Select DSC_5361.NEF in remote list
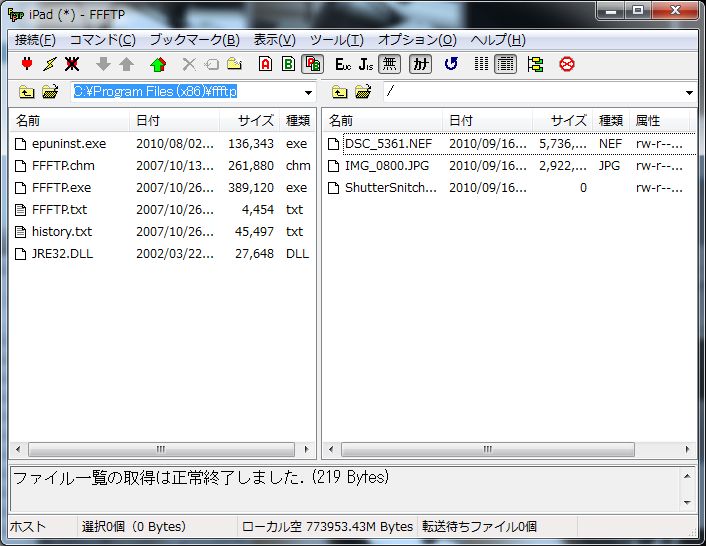Screen dimensions: 706x546 pos(388,144)
